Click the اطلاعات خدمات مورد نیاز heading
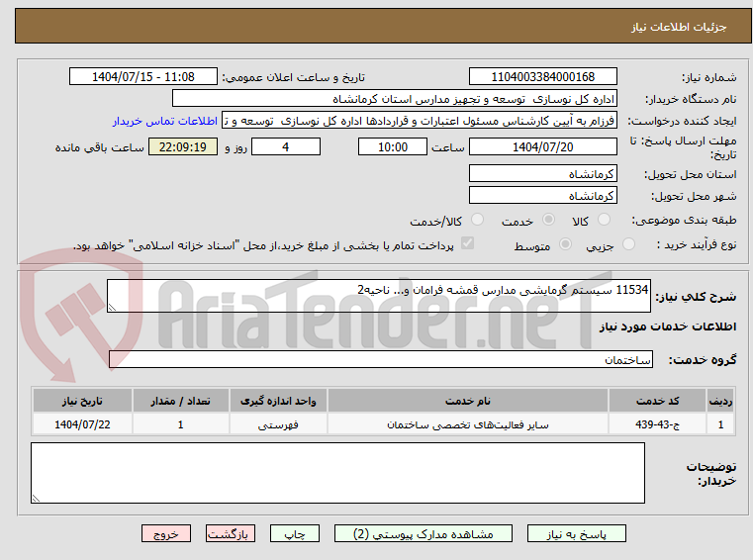Viewport: 753px width, 560px height. coord(668,327)
